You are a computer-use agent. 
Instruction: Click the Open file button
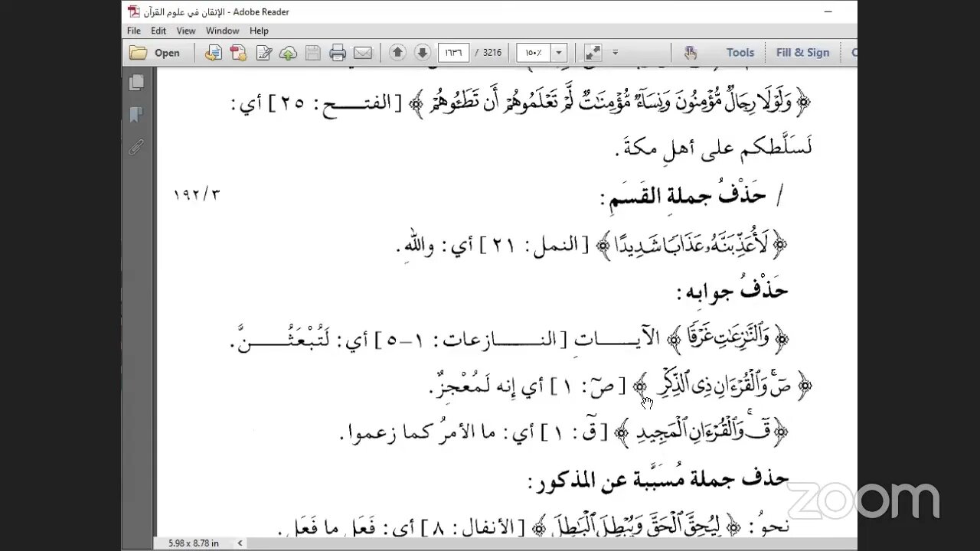pyautogui.click(x=155, y=53)
